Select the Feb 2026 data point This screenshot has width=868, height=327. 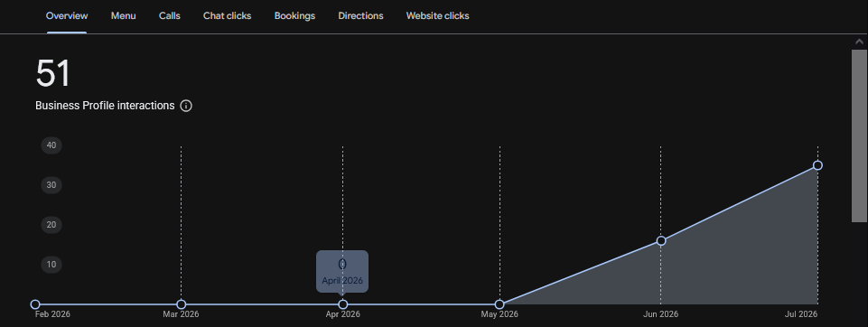(x=35, y=304)
